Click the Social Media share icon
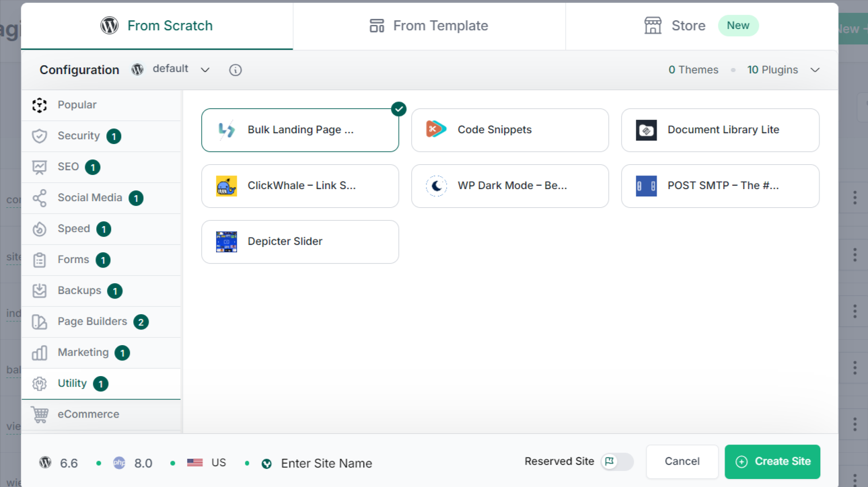The height and width of the screenshot is (487, 868). pos(40,198)
